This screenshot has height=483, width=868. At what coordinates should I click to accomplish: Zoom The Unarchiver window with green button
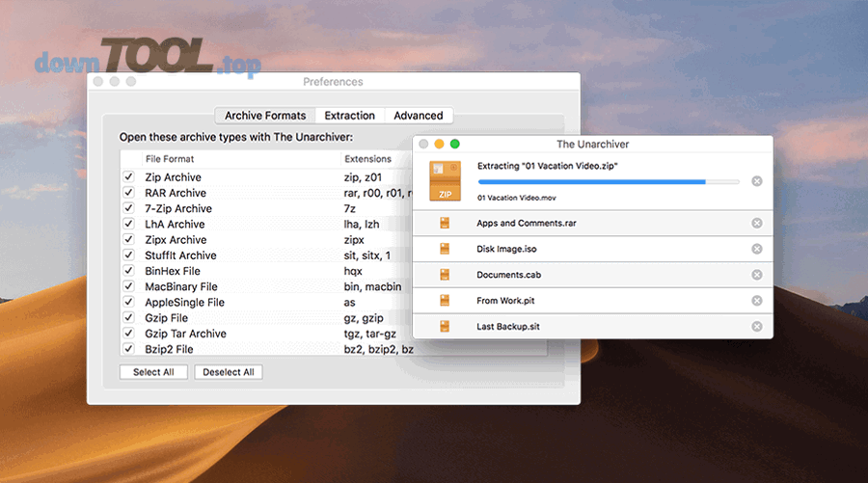click(x=455, y=145)
